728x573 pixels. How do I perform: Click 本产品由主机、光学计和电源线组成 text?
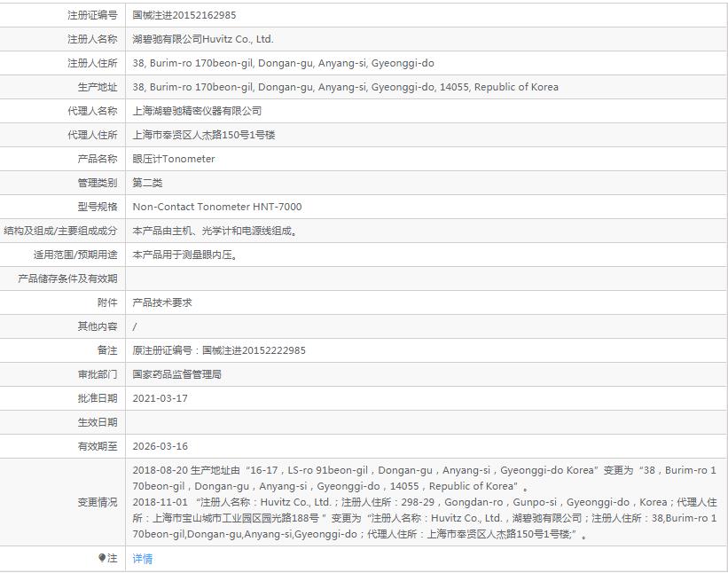tap(215, 231)
